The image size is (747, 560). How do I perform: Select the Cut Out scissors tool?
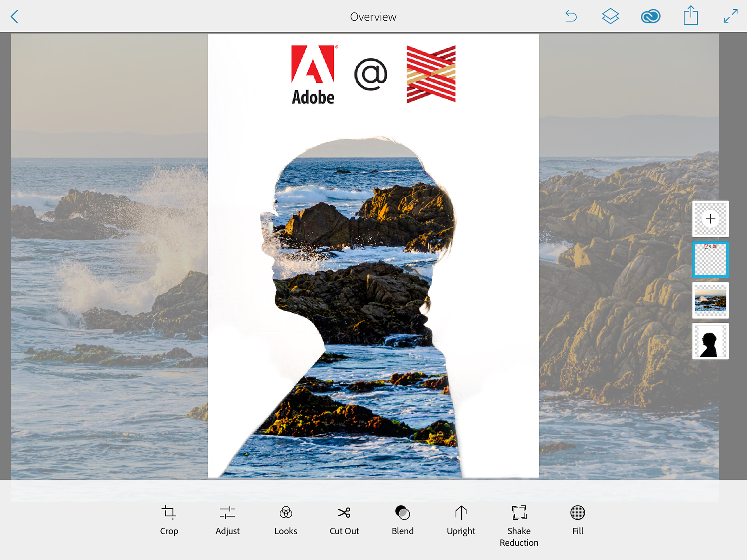(344, 520)
